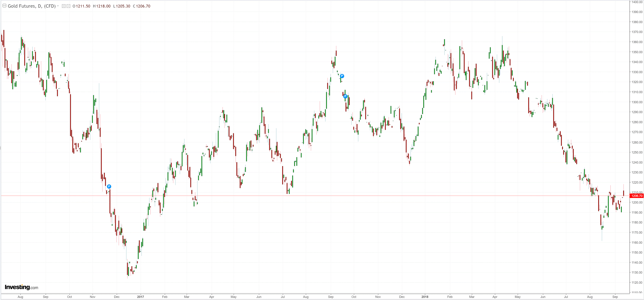Click the low value 1205.30 in legend
The image size is (644, 300).
(x=123, y=6)
